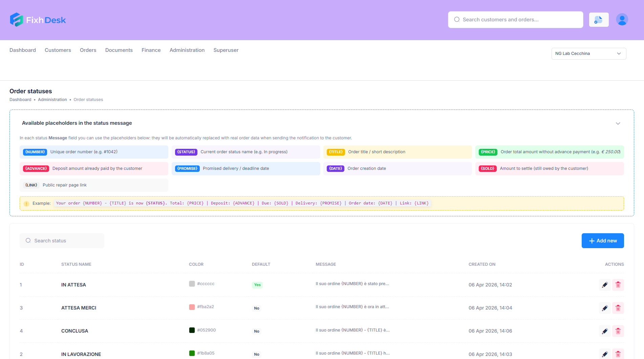Focus the Search customers and orders field
The height and width of the screenshot is (359, 644).
tap(515, 20)
